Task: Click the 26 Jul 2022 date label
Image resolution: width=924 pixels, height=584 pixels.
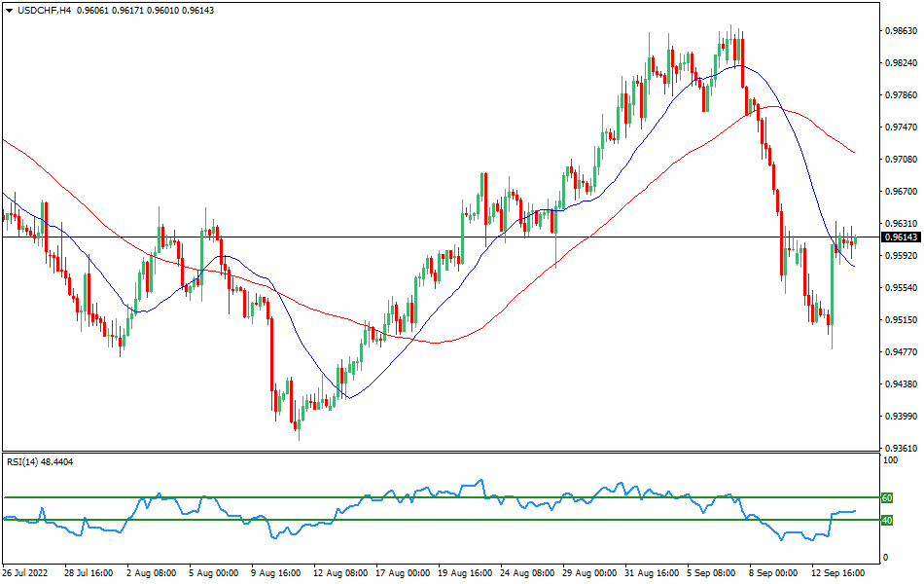Action: point(27,574)
